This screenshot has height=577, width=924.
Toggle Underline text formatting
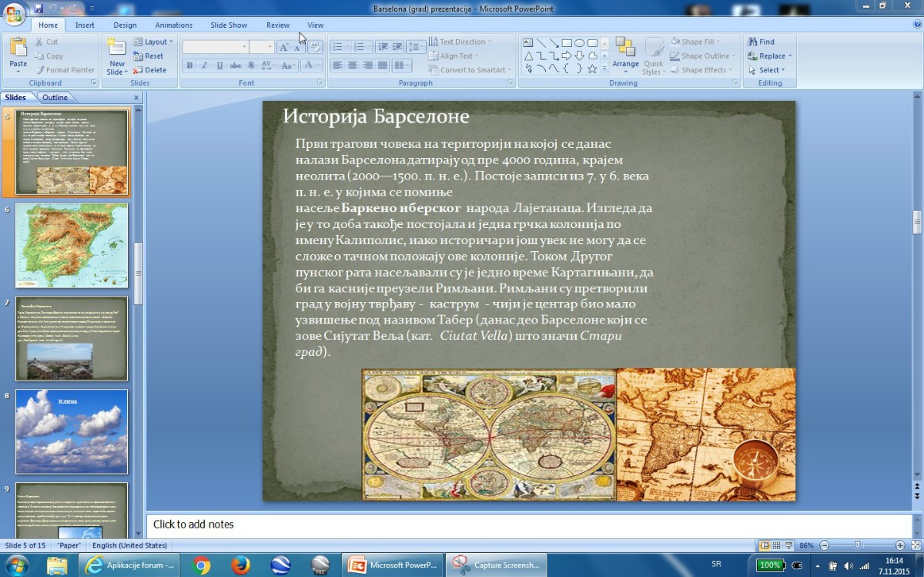[x=219, y=66]
